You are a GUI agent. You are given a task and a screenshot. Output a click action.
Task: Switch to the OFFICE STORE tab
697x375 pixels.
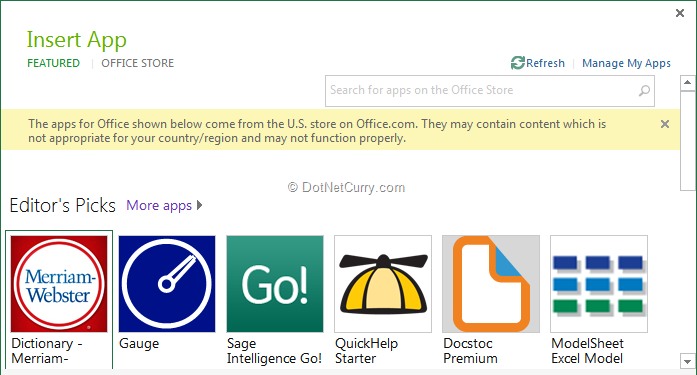137,63
